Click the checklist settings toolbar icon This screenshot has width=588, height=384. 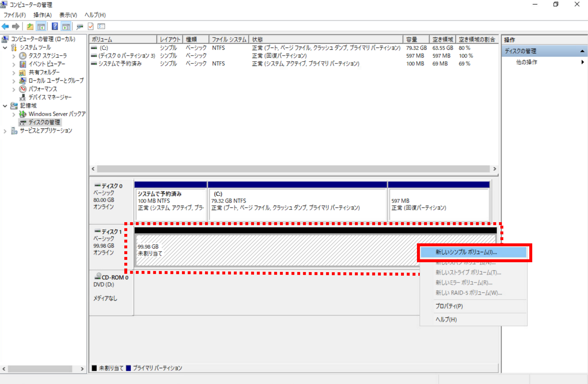pyautogui.click(x=101, y=26)
